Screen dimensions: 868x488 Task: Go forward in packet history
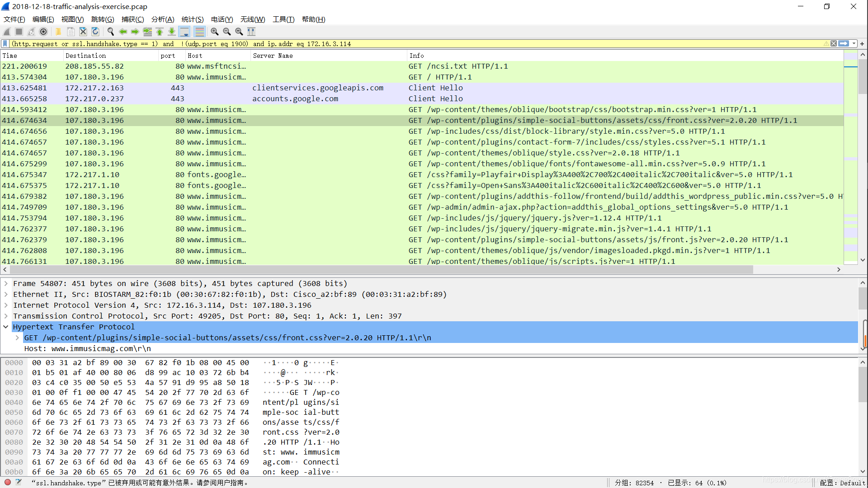(135, 32)
